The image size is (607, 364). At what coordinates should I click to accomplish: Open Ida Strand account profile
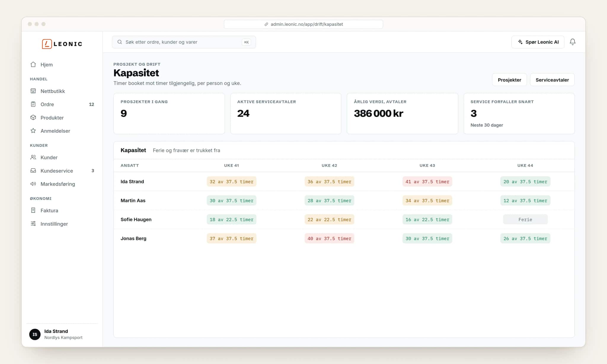pos(62,334)
